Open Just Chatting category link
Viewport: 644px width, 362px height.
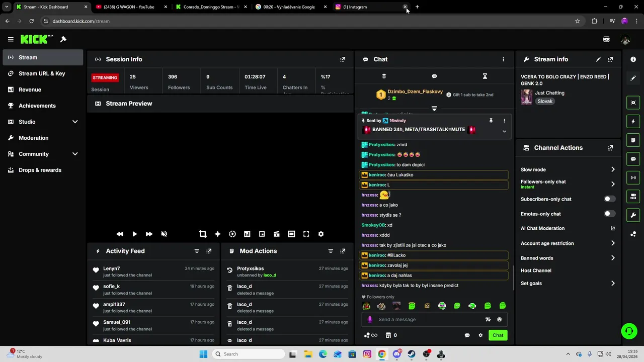(549, 93)
